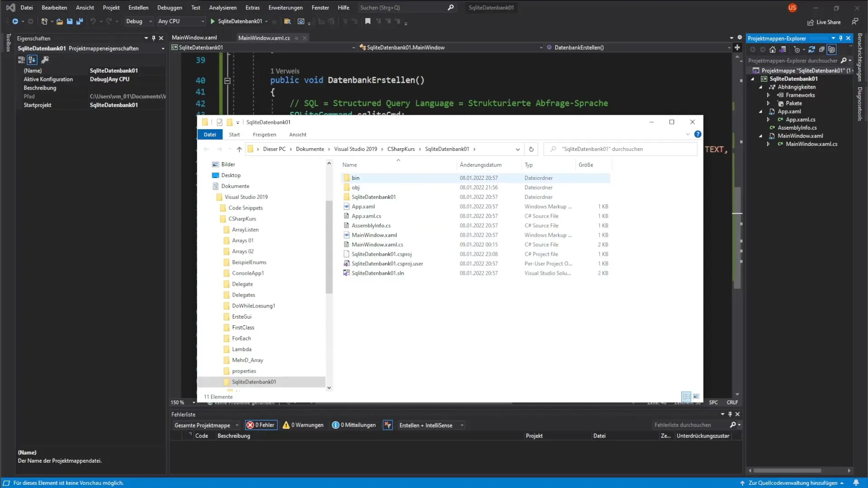The width and height of the screenshot is (868, 488).
Task: Toggle the 0 Warnungen warnings filter
Action: (303, 425)
